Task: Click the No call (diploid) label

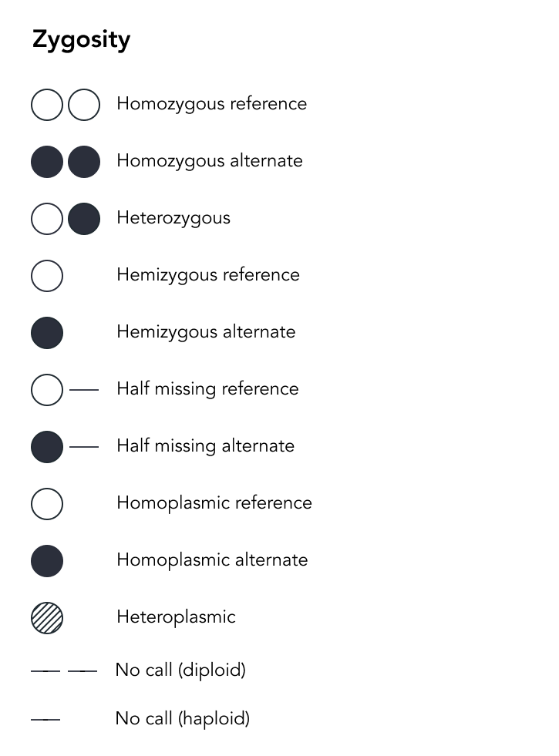Action: 180,670
